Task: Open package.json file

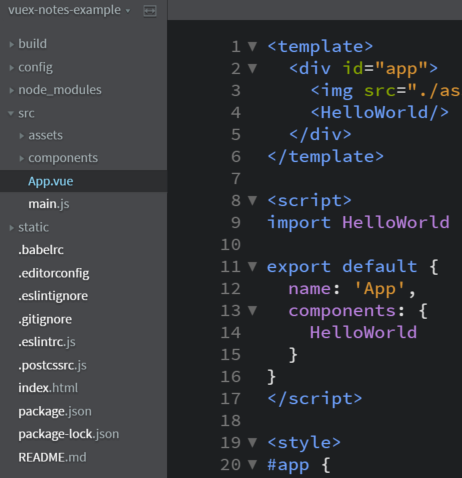Action: pyautogui.click(x=55, y=411)
